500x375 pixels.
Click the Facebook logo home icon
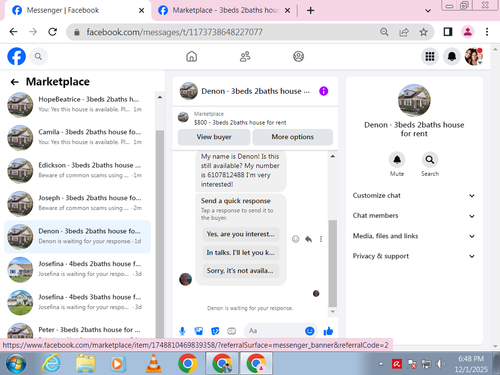click(x=16, y=56)
